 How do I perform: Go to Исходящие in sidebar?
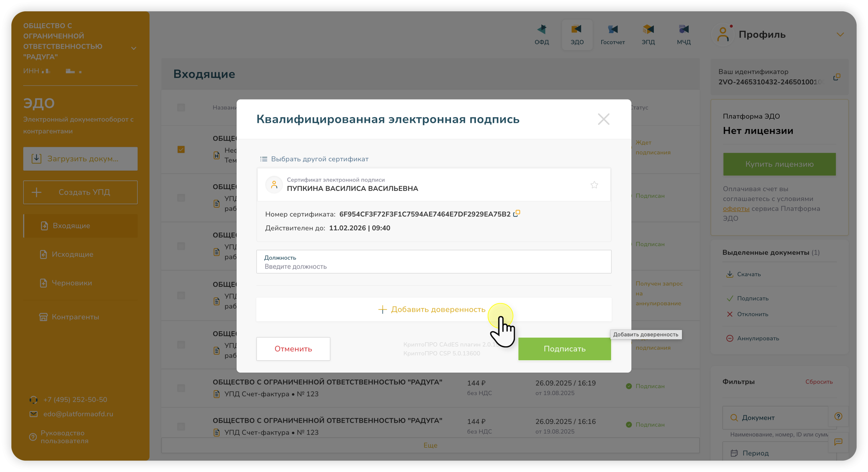(72, 254)
